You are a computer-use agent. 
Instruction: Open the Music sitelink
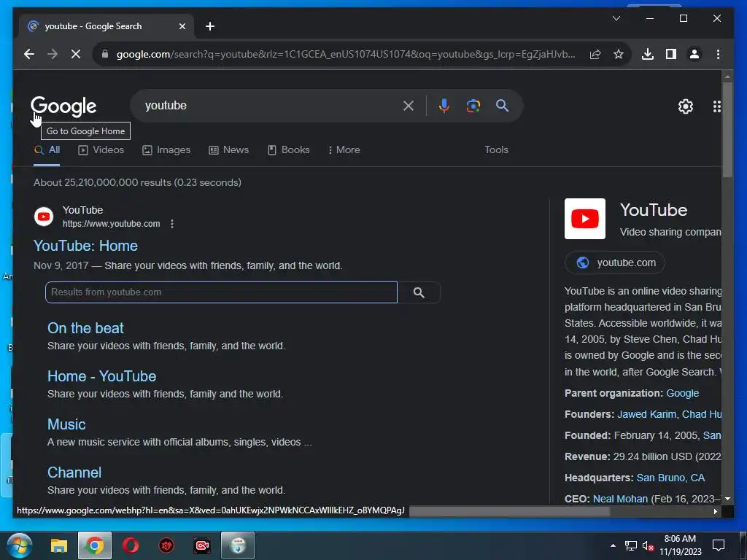pos(66,424)
